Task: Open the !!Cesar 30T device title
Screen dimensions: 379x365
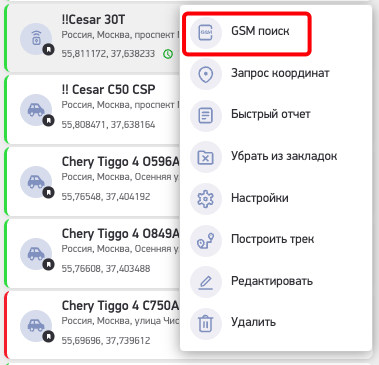Action: click(x=93, y=20)
